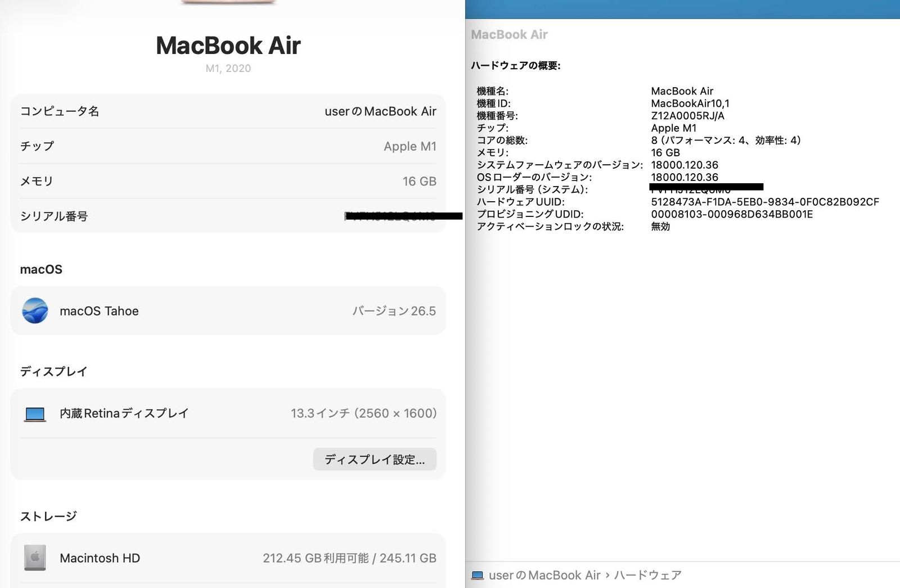Image resolution: width=900 pixels, height=588 pixels.
Task: Click the laptop icon in the path bar
Action: pyautogui.click(x=478, y=575)
